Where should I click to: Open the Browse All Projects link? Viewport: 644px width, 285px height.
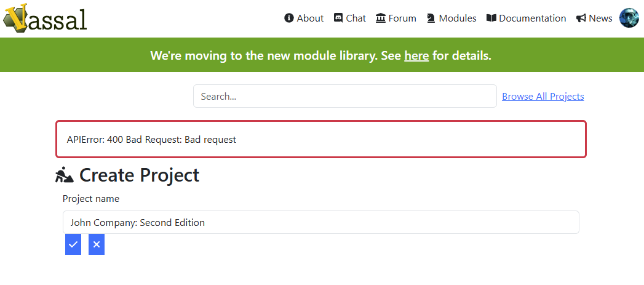543,96
